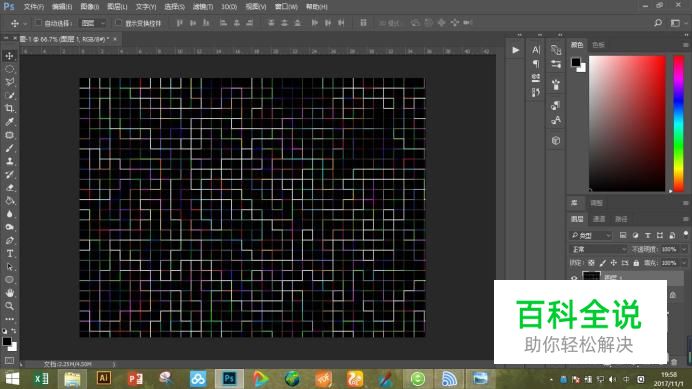Image resolution: width=692 pixels, height=389 pixels.
Task: Pick a color in the red color field
Action: tap(627, 124)
